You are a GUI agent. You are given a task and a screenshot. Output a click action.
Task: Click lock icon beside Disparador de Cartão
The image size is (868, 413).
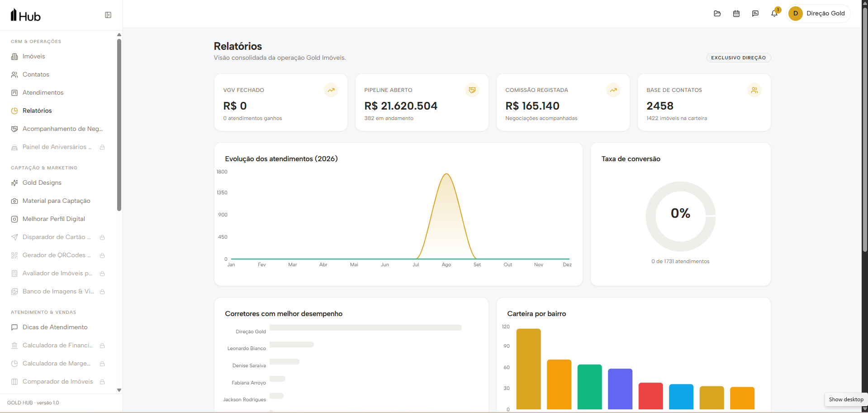(102, 237)
